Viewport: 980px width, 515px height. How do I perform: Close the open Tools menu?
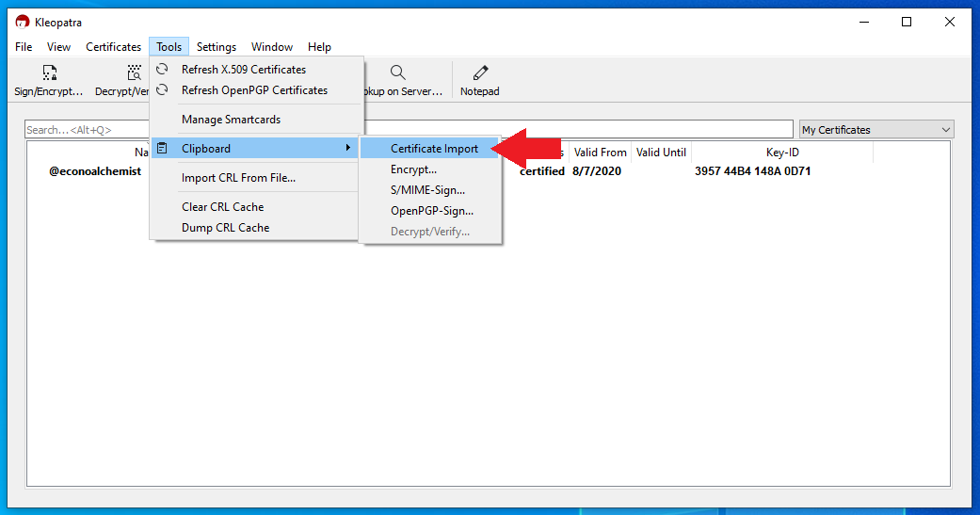pyautogui.click(x=169, y=47)
